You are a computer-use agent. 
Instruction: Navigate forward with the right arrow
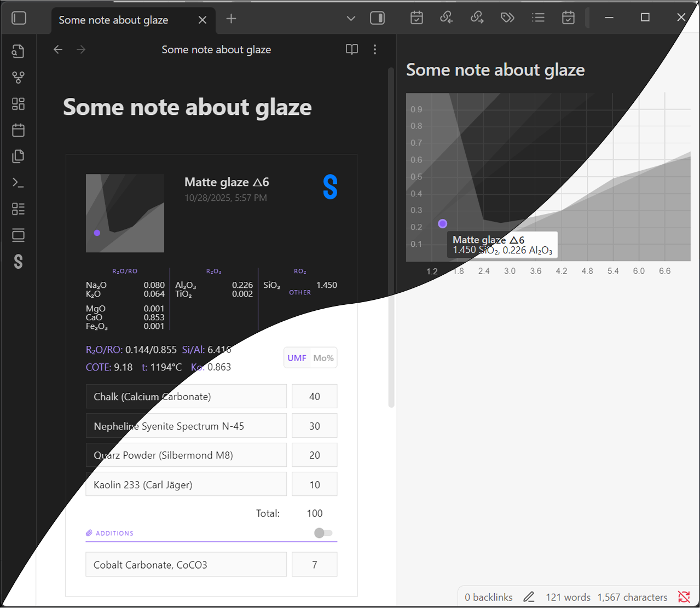tap(81, 49)
